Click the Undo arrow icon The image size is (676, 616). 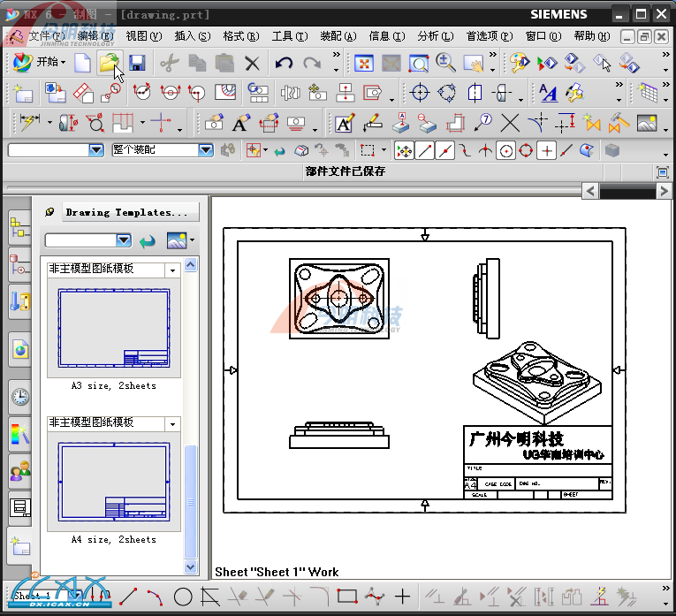(x=284, y=63)
